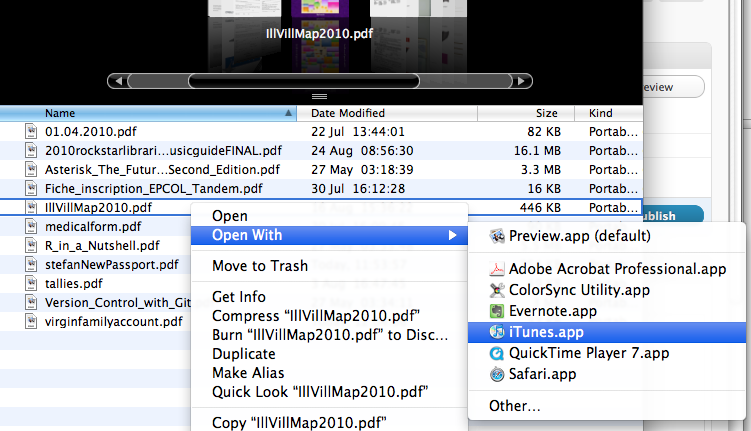Click the QuickTime Player 7 icon
Image resolution: width=751 pixels, height=431 pixels.
point(496,353)
